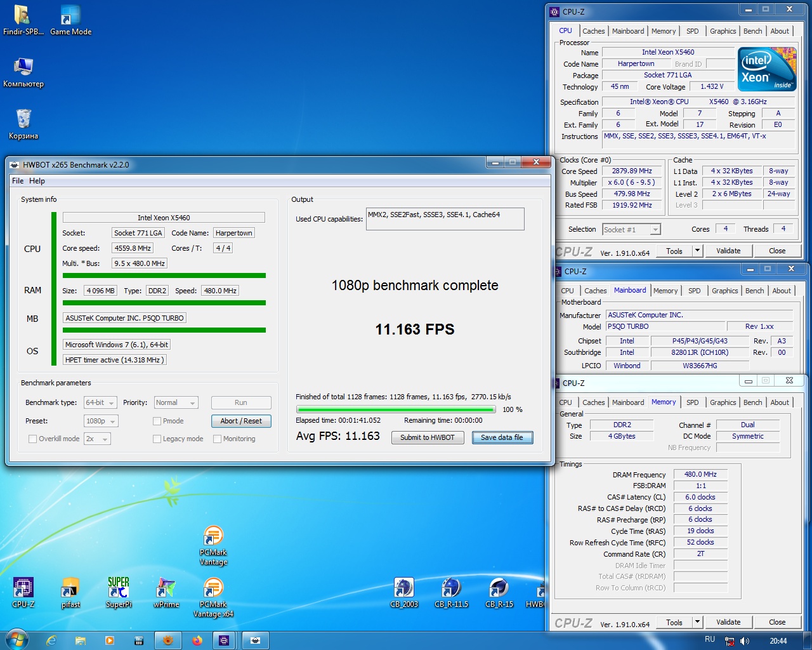The width and height of the screenshot is (812, 650).
Task: Open the media player taskbar icon
Action: pos(110,640)
